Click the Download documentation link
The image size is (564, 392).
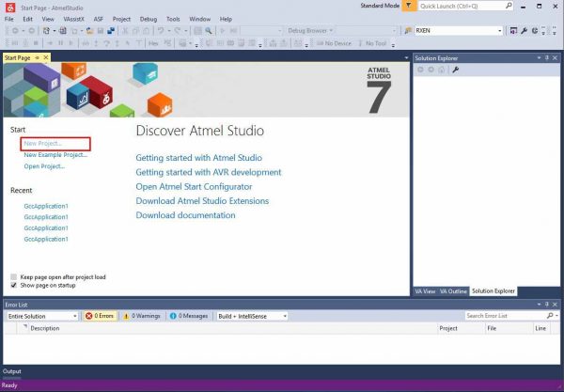(185, 215)
